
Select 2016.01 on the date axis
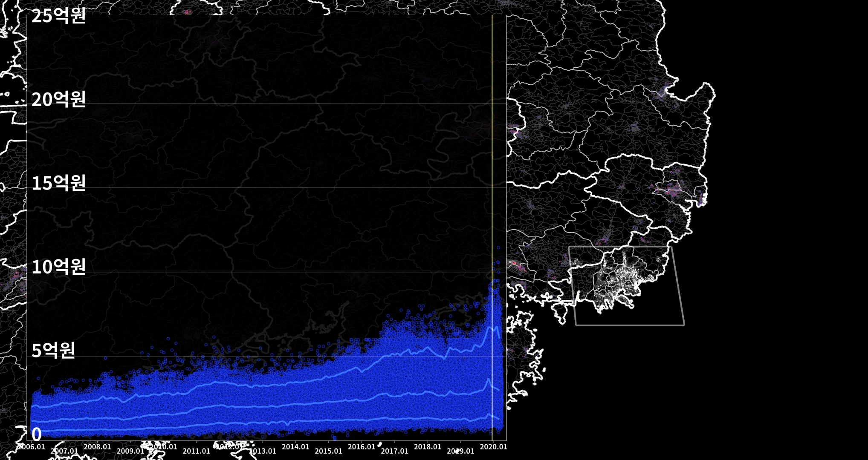pyautogui.click(x=362, y=447)
